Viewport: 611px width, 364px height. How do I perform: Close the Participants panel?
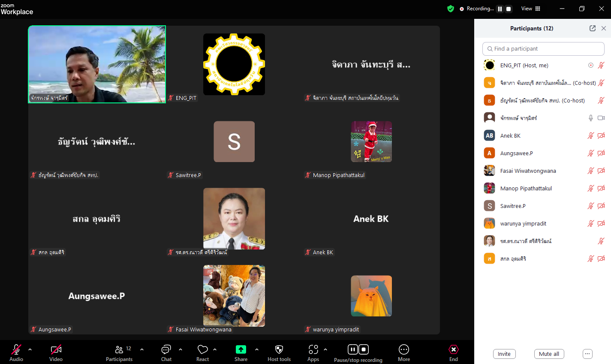coord(604,28)
